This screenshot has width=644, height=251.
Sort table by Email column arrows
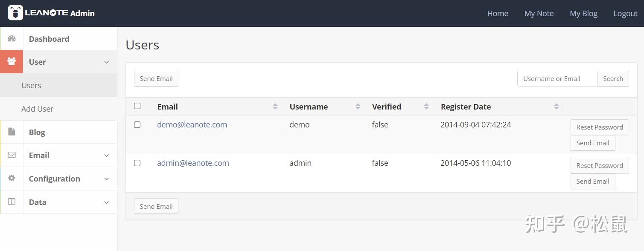[275, 107]
